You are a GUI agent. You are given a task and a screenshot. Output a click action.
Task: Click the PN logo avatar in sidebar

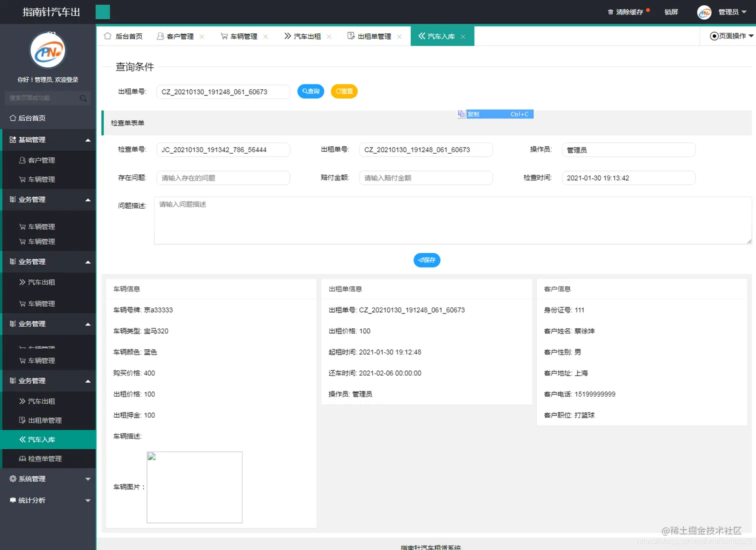[48, 50]
